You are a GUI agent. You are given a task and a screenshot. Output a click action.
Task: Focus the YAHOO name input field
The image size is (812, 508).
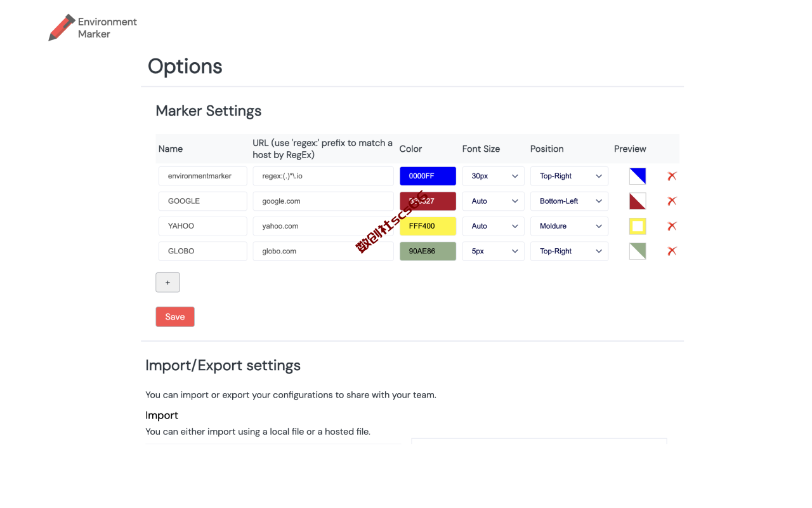tap(202, 226)
